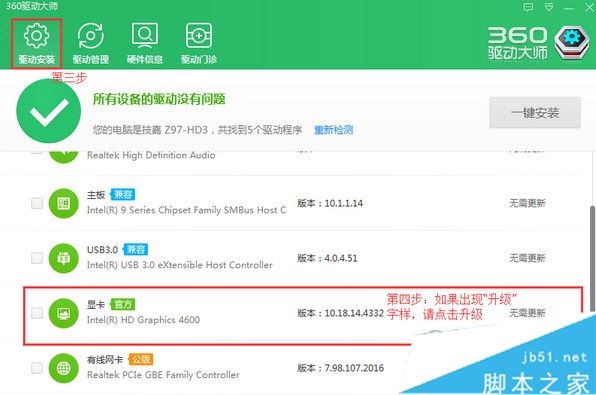
Task: Click the 主板 motherboard device icon
Action: point(63,203)
